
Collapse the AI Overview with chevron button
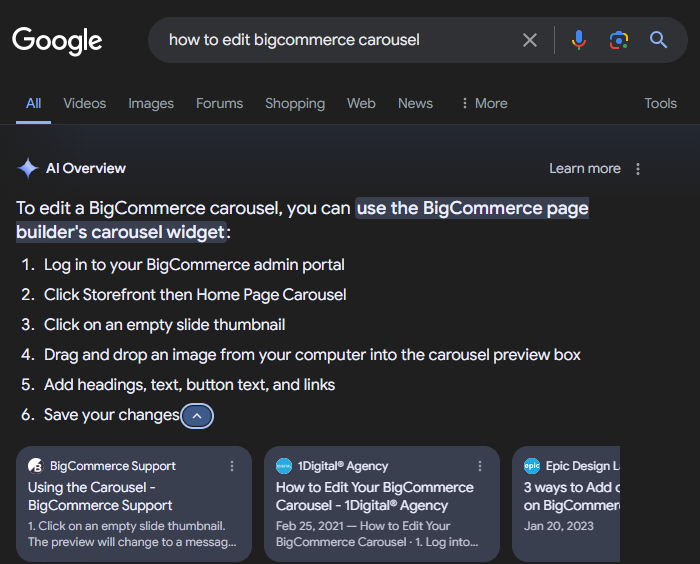(x=197, y=415)
